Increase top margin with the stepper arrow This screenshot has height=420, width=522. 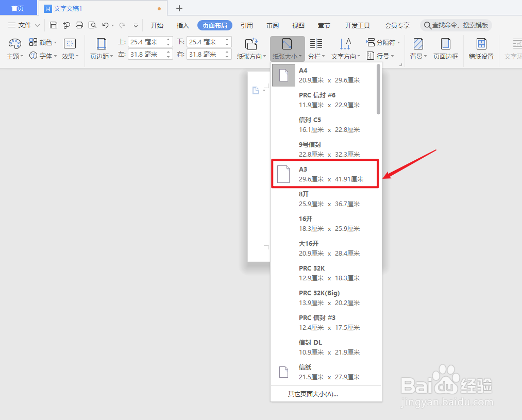(x=169, y=39)
